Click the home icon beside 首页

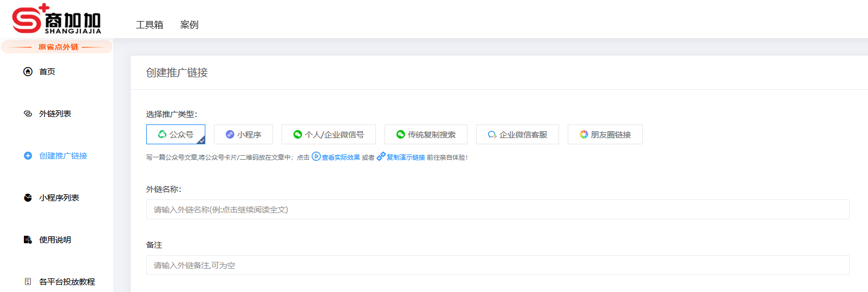[28, 72]
